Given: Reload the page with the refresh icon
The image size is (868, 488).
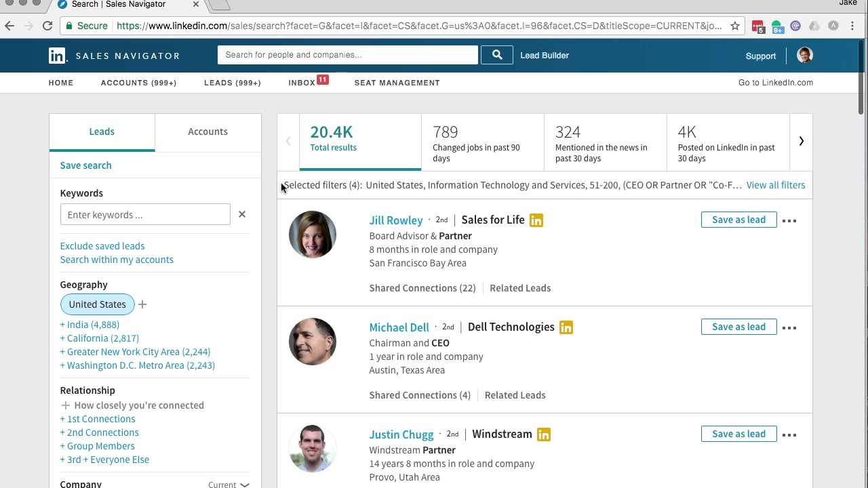Looking at the screenshot, I should [x=47, y=26].
